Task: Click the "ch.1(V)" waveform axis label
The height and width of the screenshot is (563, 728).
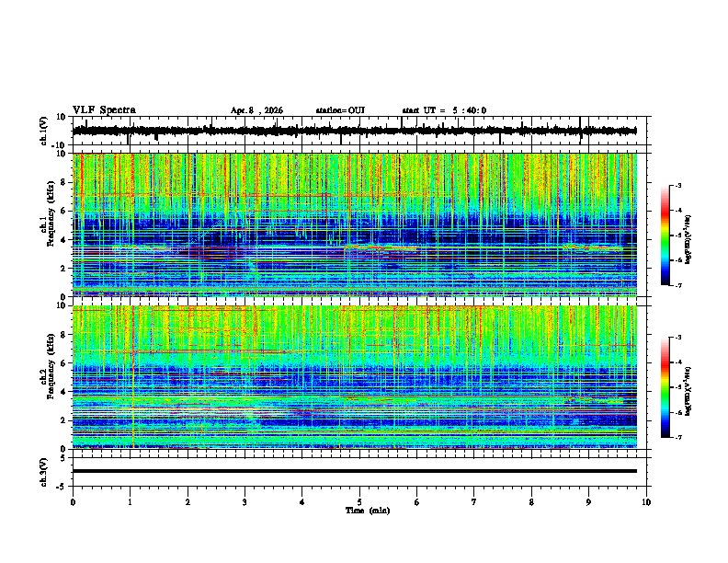Action: tap(44, 131)
